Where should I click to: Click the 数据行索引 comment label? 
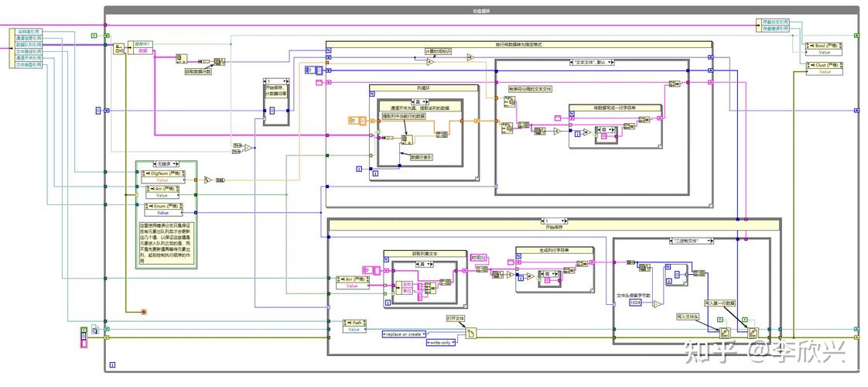pos(422,157)
